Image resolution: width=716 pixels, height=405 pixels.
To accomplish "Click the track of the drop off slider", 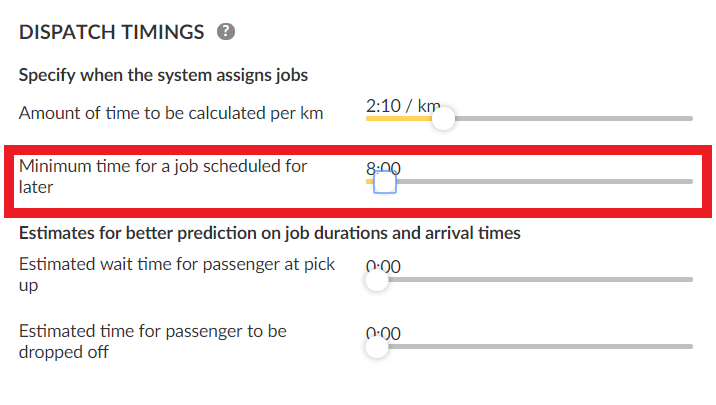I will tap(540, 347).
